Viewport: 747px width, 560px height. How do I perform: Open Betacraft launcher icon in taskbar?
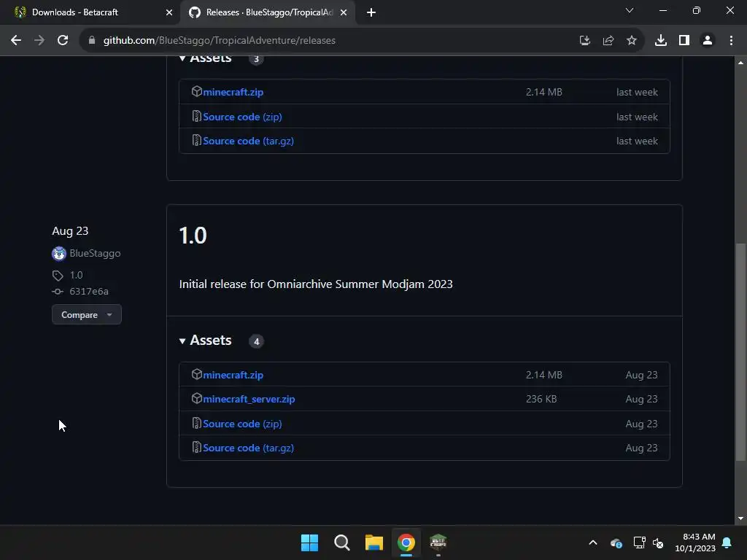[x=438, y=542]
